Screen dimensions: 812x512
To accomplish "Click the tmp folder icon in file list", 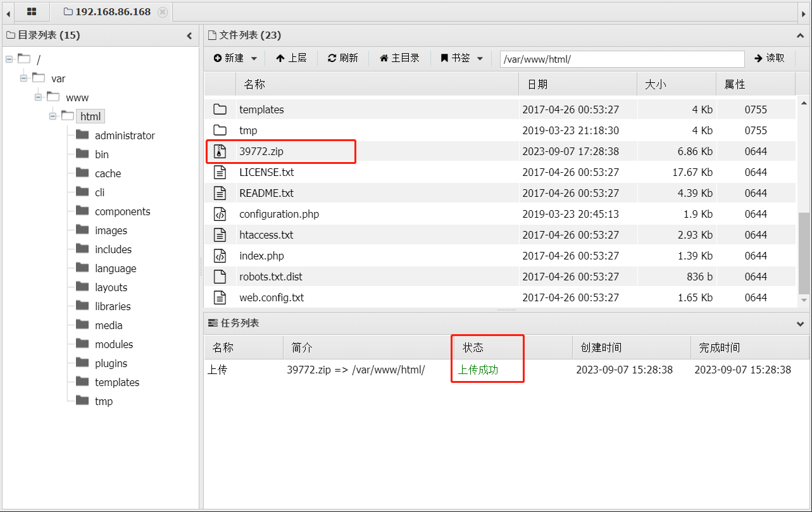I will tap(220, 130).
